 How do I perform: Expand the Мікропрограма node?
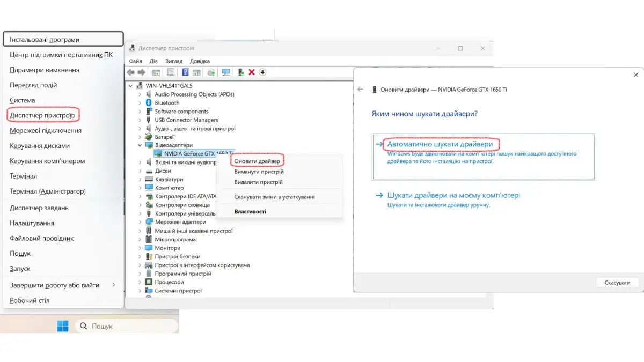140,240
